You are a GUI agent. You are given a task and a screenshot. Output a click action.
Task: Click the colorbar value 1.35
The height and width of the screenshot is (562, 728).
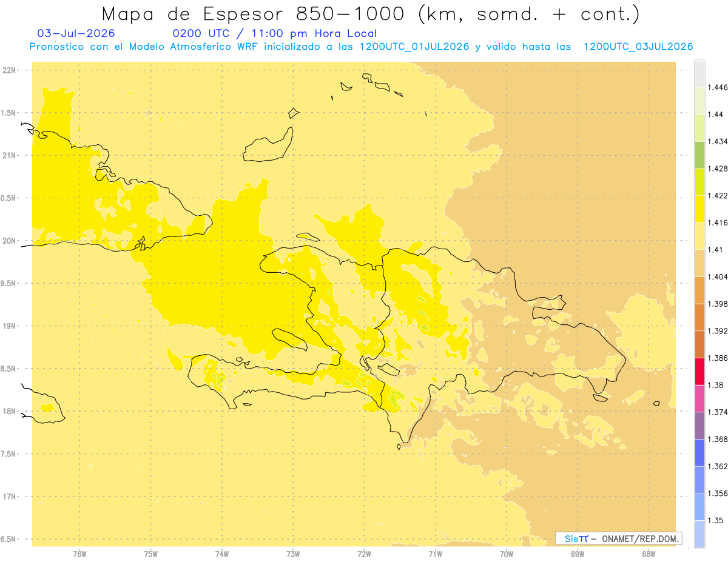click(715, 520)
